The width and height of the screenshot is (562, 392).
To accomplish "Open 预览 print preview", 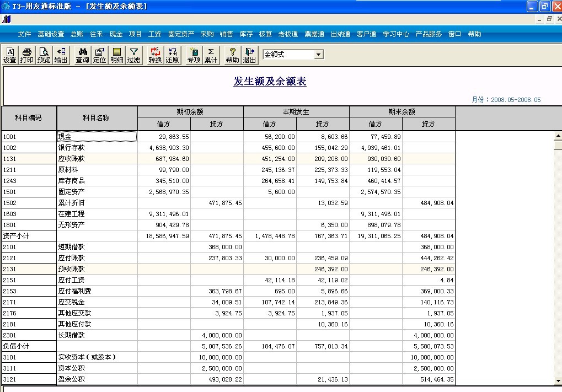I will pyautogui.click(x=44, y=55).
